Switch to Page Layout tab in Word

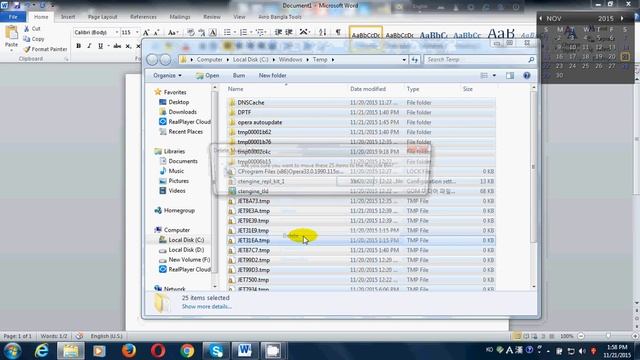102,17
